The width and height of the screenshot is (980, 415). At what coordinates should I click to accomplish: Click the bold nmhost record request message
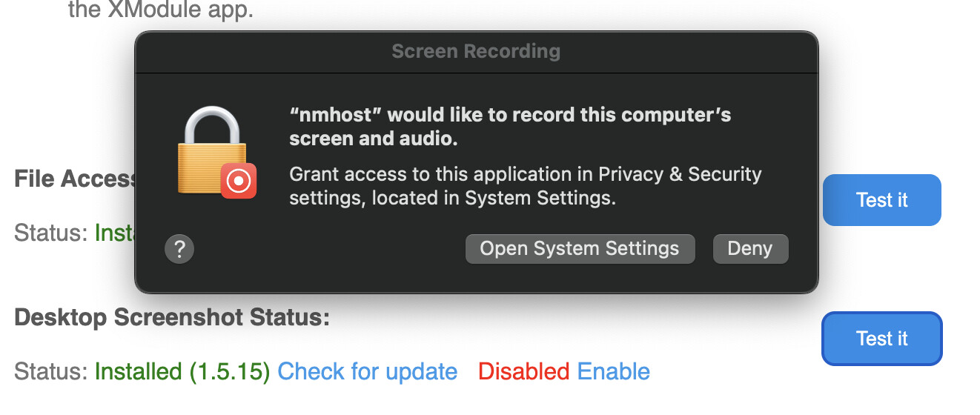(x=510, y=127)
